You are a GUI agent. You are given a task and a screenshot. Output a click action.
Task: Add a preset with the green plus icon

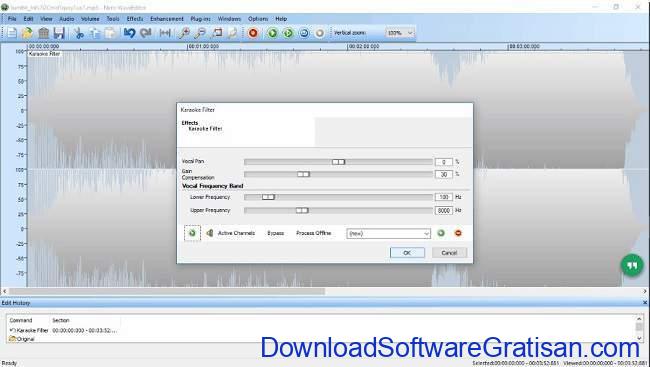(441, 233)
